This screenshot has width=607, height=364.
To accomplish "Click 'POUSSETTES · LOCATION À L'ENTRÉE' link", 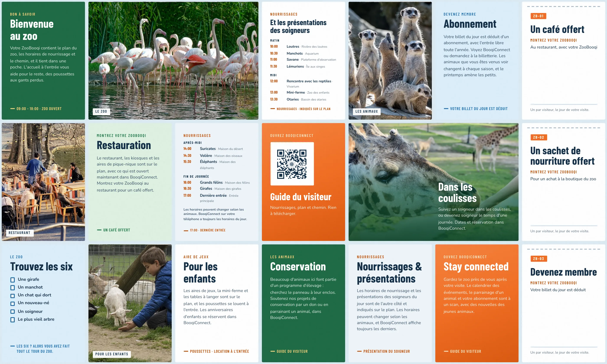I will tap(219, 351).
